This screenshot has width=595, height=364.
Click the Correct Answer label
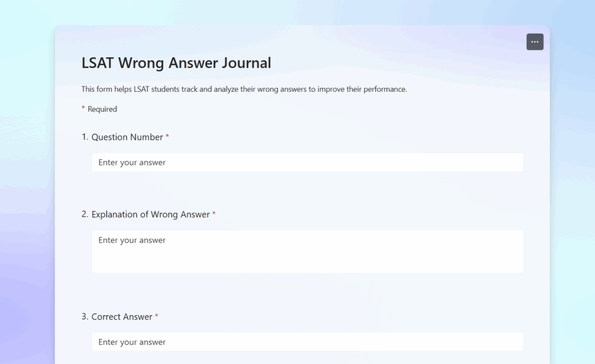[122, 317]
